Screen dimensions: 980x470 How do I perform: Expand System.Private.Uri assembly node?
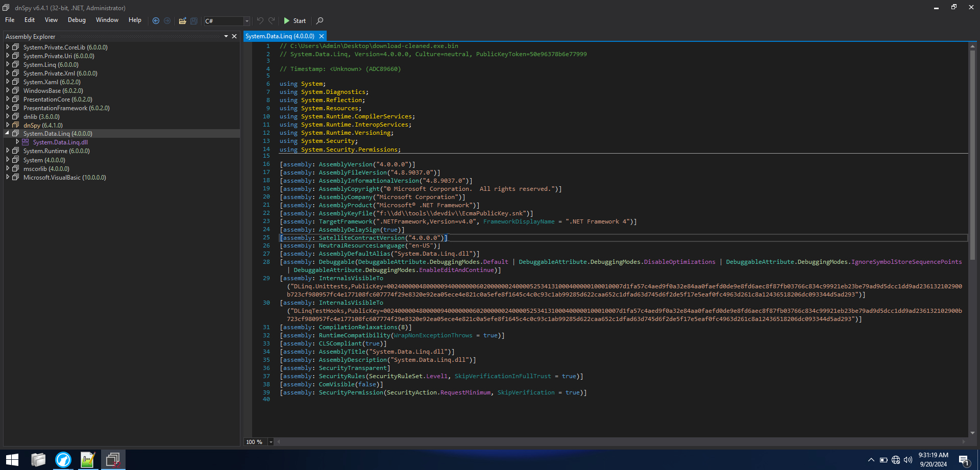pyautogui.click(x=8, y=56)
